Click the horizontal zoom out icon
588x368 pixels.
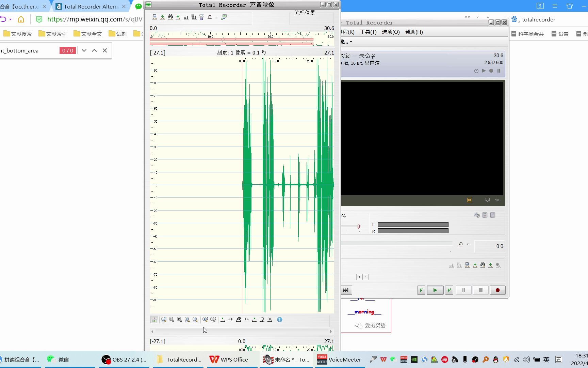[195, 320]
